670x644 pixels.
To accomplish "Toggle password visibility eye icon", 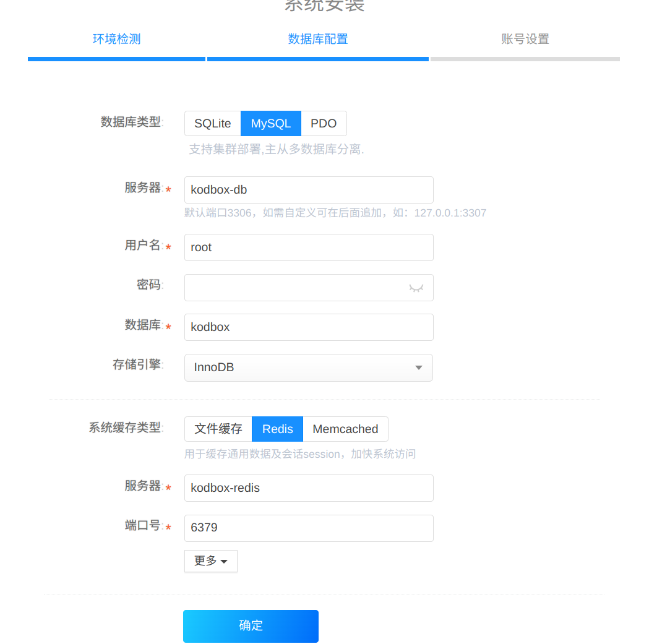I will (416, 288).
